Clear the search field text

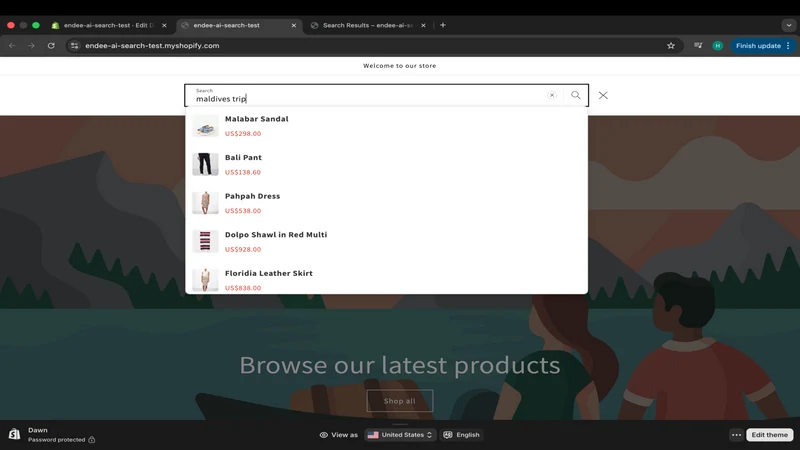tap(552, 95)
